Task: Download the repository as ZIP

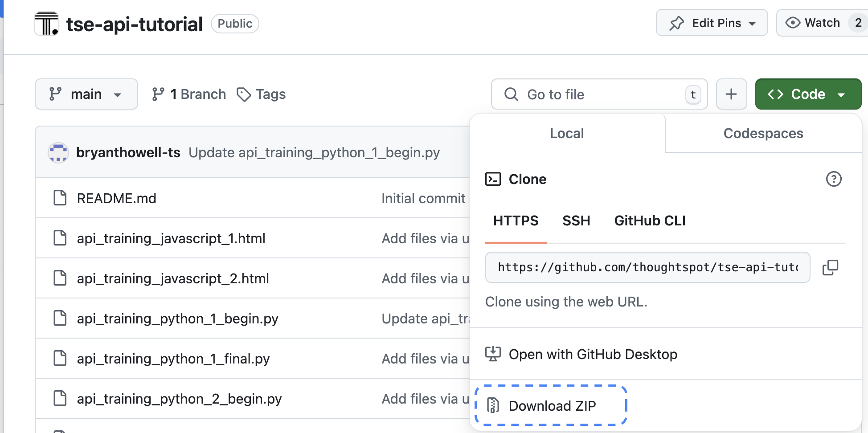Action: (x=552, y=405)
